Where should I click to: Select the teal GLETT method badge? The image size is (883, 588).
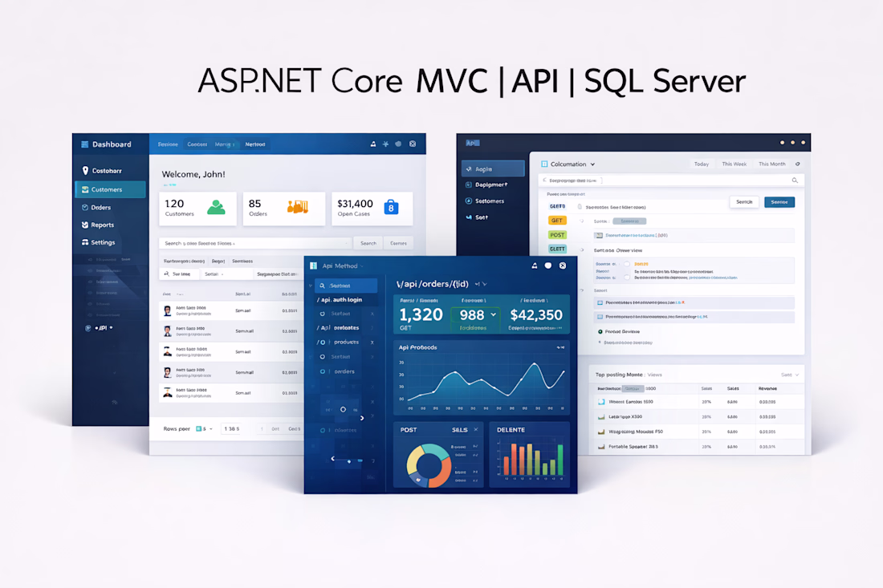click(x=557, y=249)
